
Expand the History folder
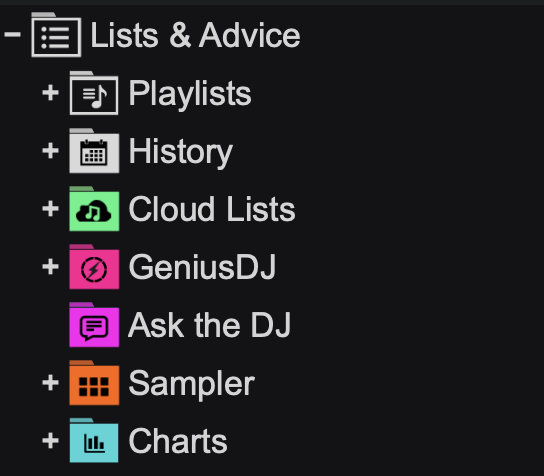50,151
